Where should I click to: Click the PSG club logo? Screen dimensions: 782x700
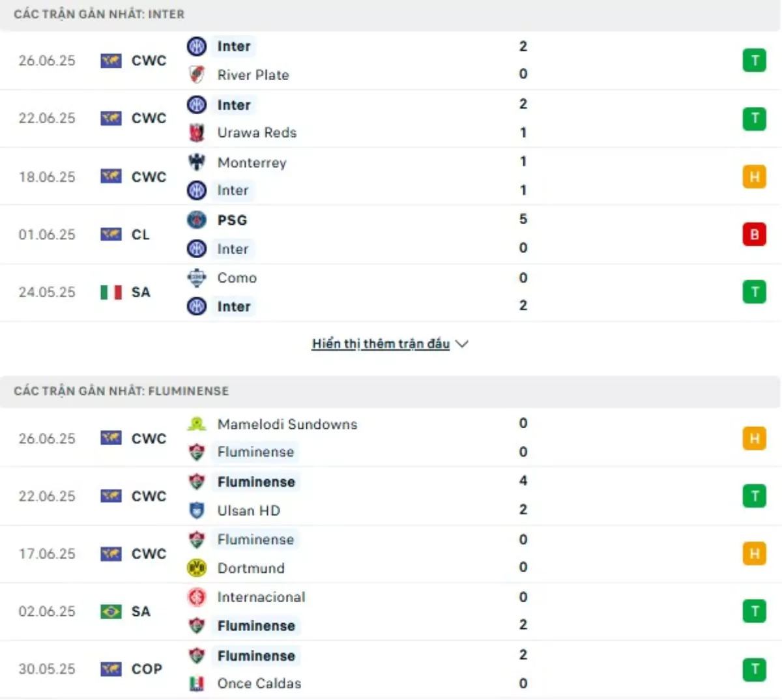pos(197,220)
